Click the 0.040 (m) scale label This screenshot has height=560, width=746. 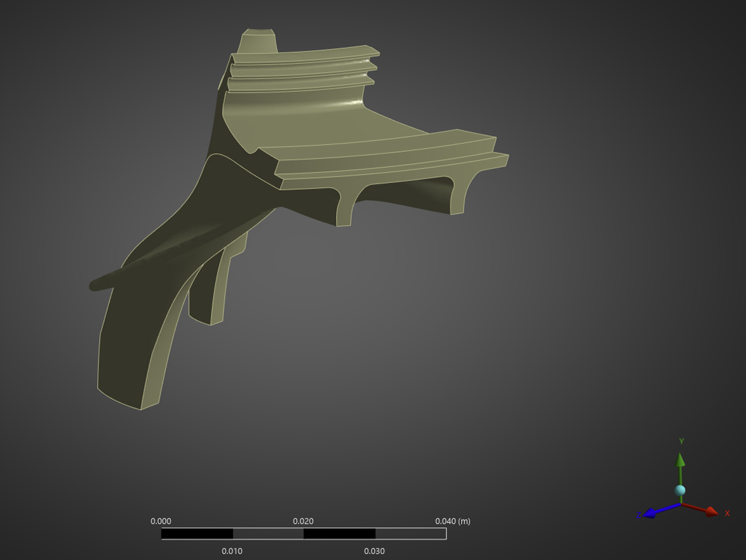tap(452, 521)
